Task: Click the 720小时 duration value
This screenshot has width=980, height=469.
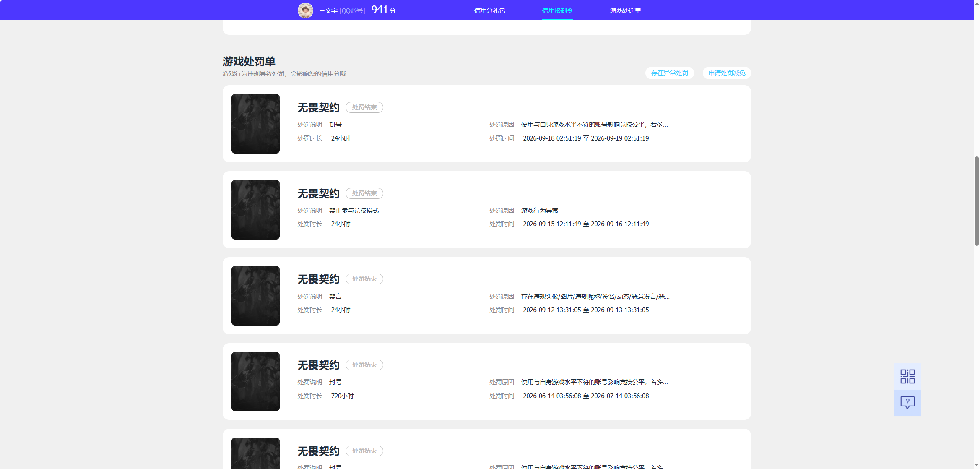Action: pyautogui.click(x=342, y=396)
